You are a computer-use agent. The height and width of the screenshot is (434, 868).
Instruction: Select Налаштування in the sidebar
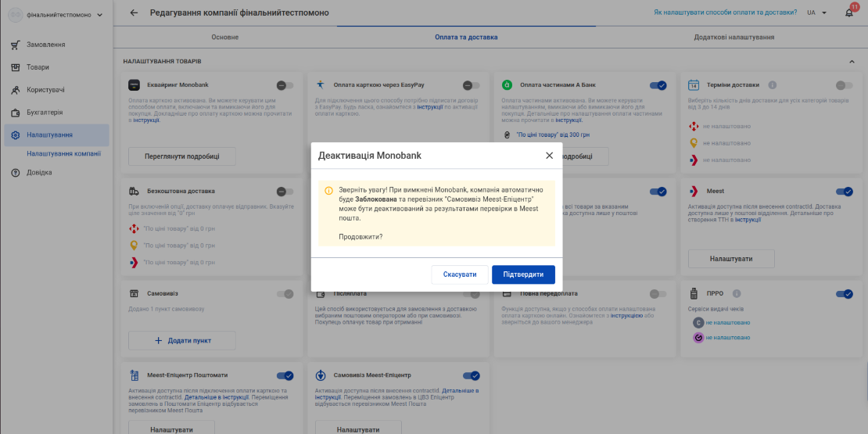(x=56, y=135)
